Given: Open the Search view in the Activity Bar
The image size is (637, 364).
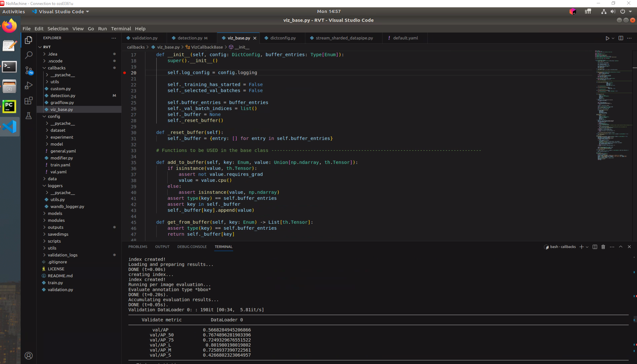Looking at the screenshot, I should 29,55.
